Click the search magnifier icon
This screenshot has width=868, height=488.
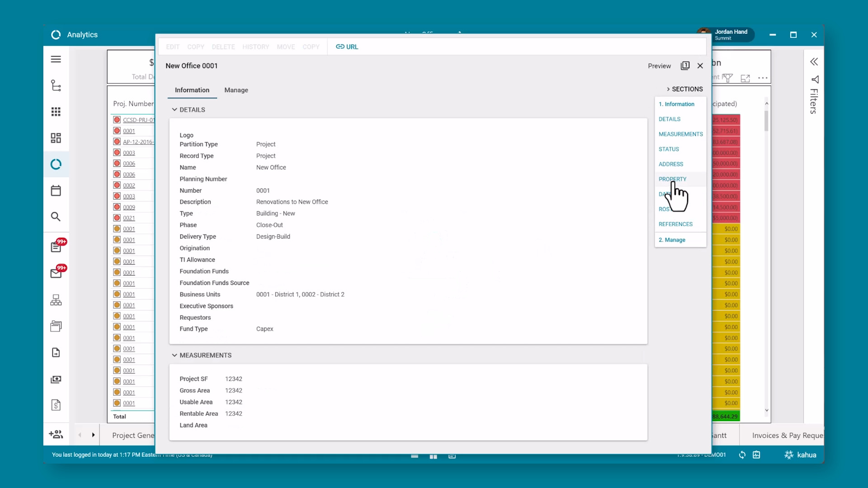(x=56, y=217)
